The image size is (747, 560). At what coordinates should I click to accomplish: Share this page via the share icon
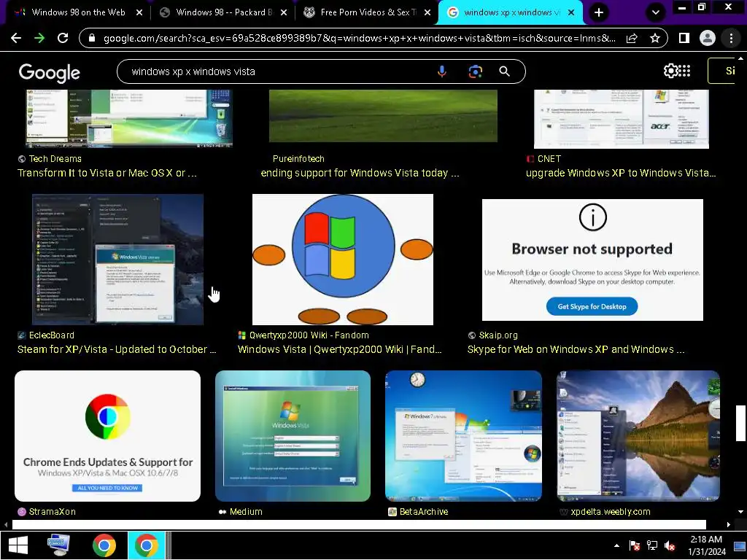pyautogui.click(x=632, y=38)
